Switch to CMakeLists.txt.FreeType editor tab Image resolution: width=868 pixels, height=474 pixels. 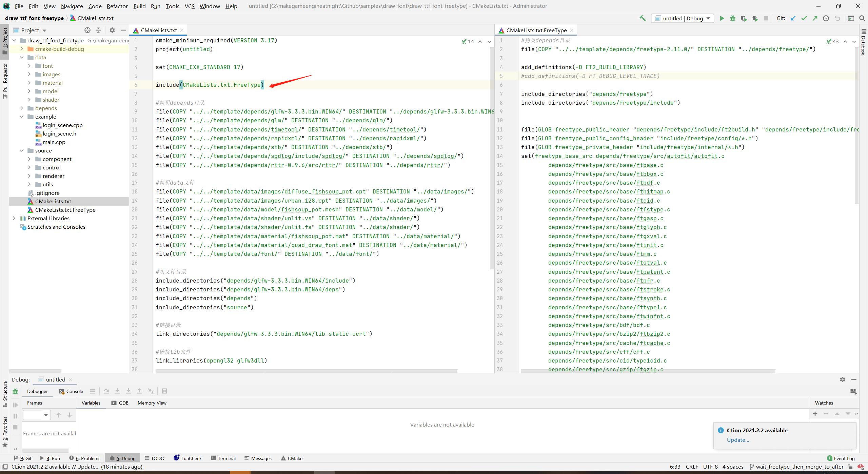coord(536,30)
